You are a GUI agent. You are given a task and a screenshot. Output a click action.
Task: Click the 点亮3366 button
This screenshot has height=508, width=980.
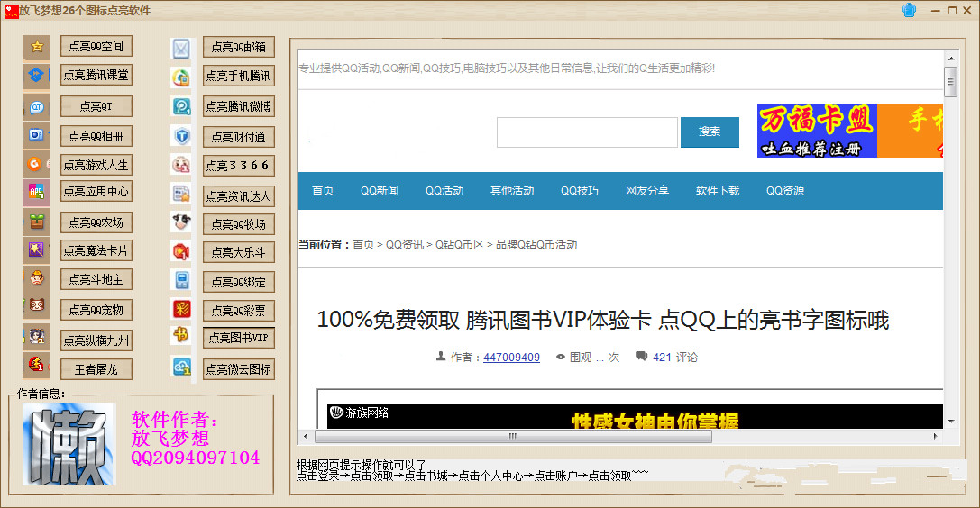coord(239,166)
